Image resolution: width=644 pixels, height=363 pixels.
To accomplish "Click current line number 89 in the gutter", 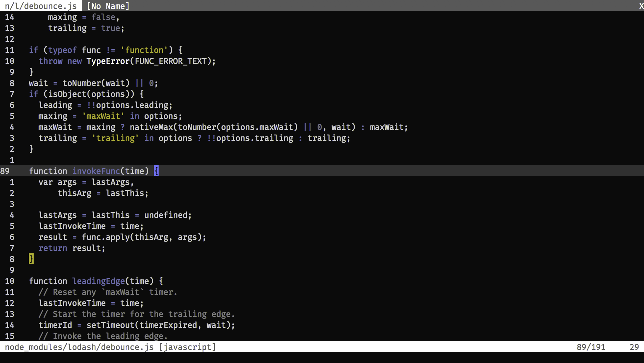I will click(x=5, y=171).
